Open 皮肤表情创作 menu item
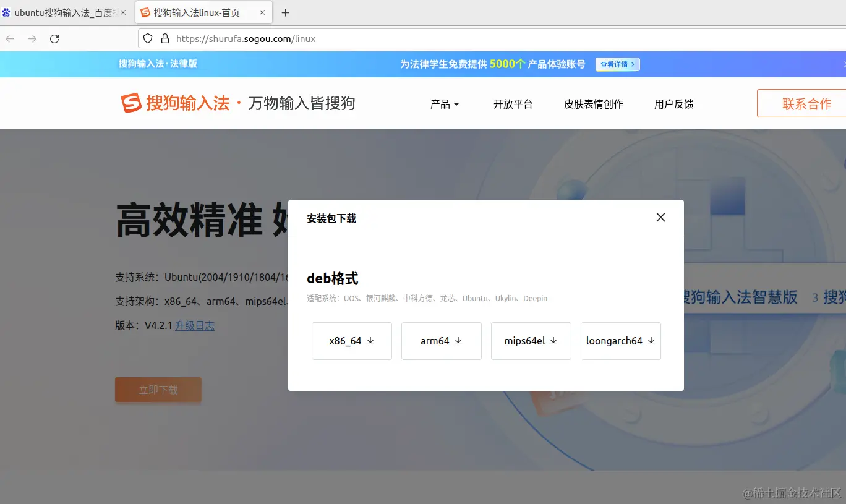The image size is (846, 504). click(x=593, y=104)
